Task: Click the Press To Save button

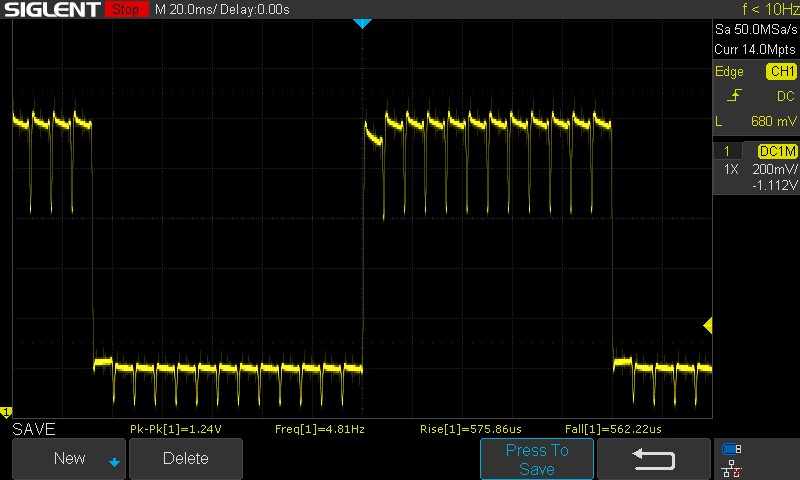Action: coord(537,459)
